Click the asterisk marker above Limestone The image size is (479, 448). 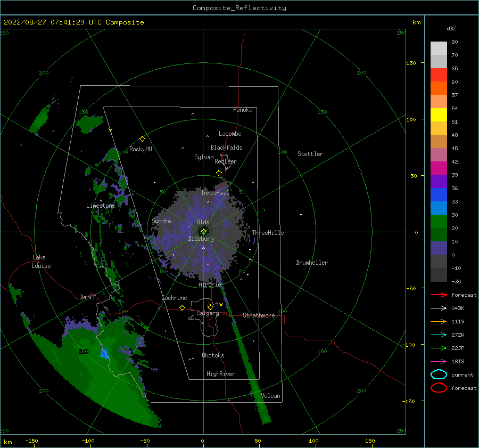pyautogui.click(x=101, y=201)
